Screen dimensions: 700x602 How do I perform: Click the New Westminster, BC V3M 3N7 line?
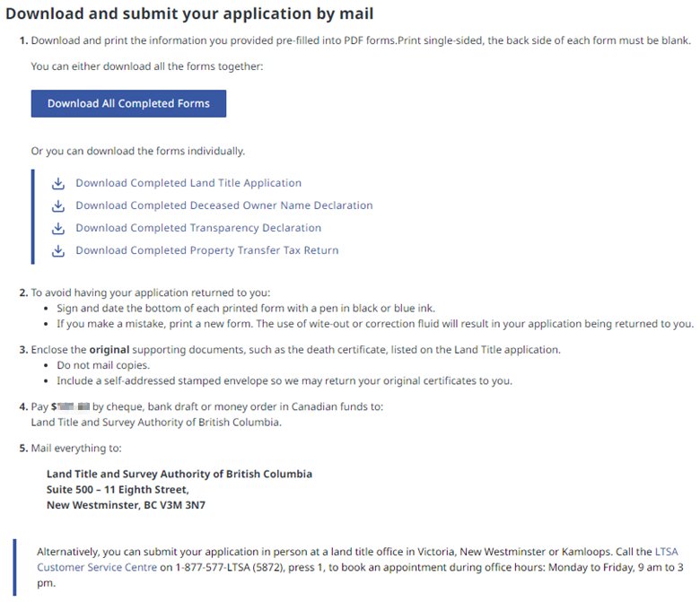coord(126,505)
